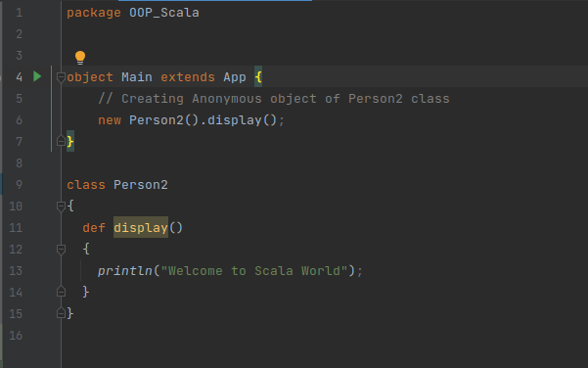Viewport: 588px width, 368px height.
Task: Click the extends keyword on line 4
Action: [x=188, y=77]
